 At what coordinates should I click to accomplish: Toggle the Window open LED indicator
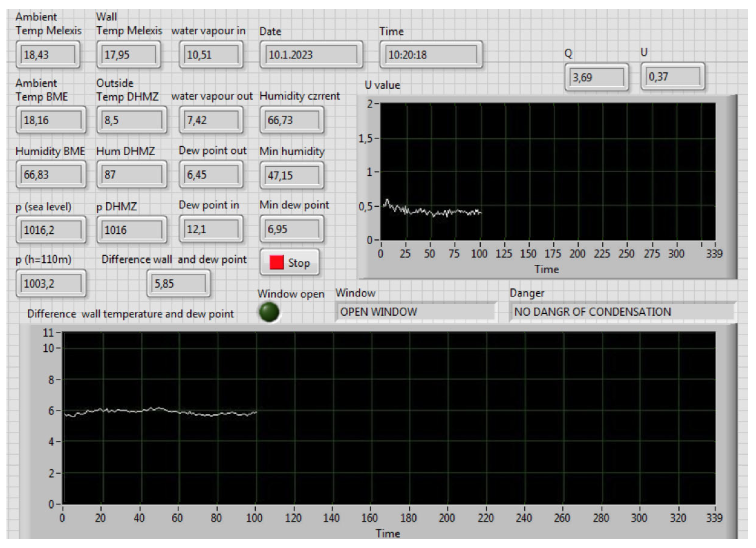(x=269, y=312)
